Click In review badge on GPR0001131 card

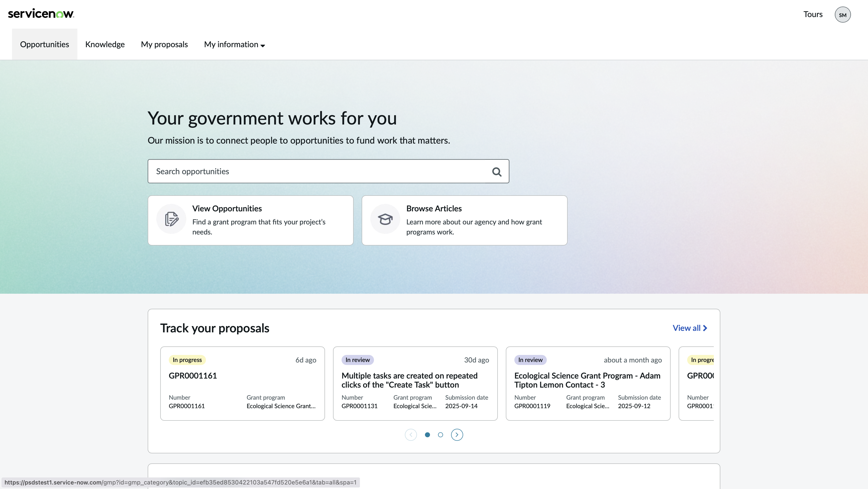tap(357, 360)
